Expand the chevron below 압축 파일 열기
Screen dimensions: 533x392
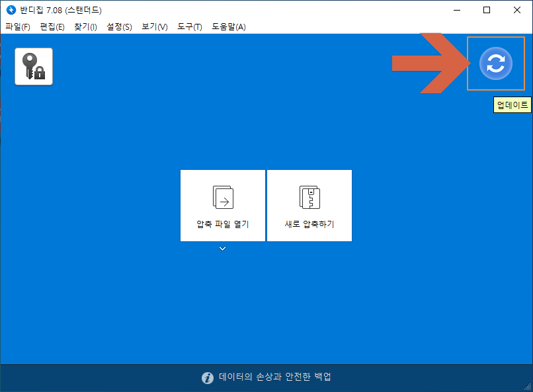[222, 249]
